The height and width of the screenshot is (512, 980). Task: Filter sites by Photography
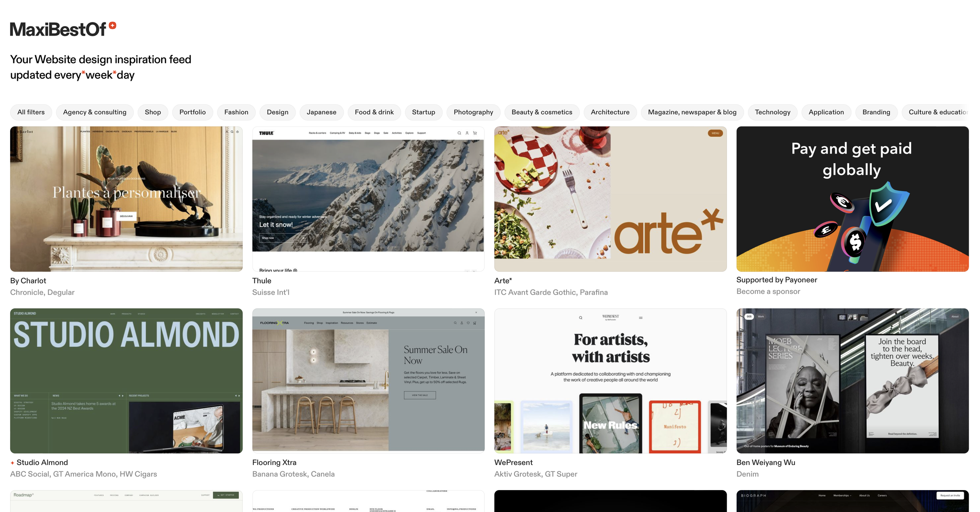click(x=473, y=112)
